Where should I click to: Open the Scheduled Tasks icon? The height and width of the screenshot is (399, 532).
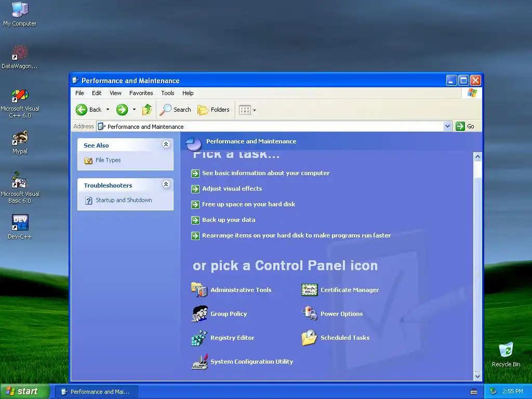(310, 338)
